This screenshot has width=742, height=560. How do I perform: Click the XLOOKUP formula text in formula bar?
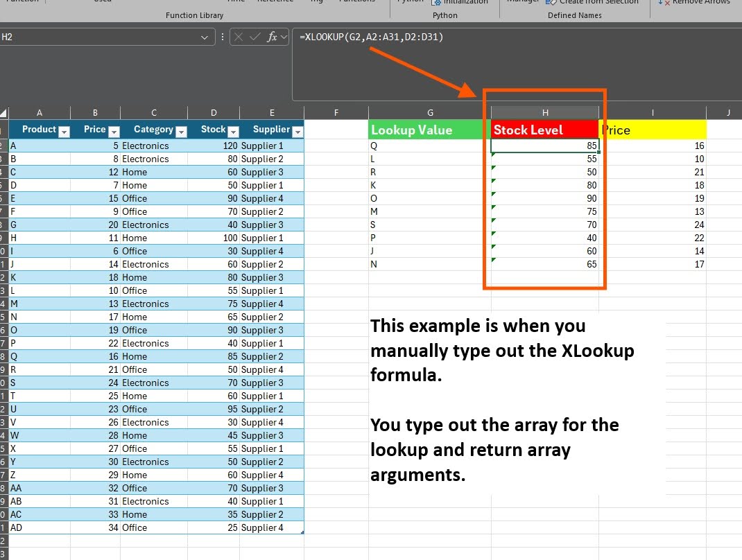(371, 37)
